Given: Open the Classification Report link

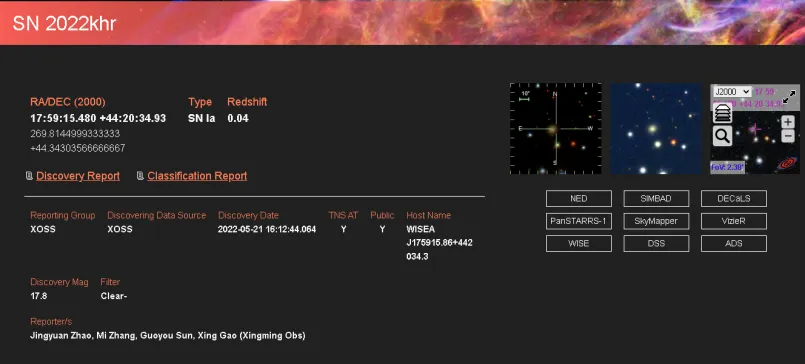Looking at the screenshot, I should pos(197,176).
